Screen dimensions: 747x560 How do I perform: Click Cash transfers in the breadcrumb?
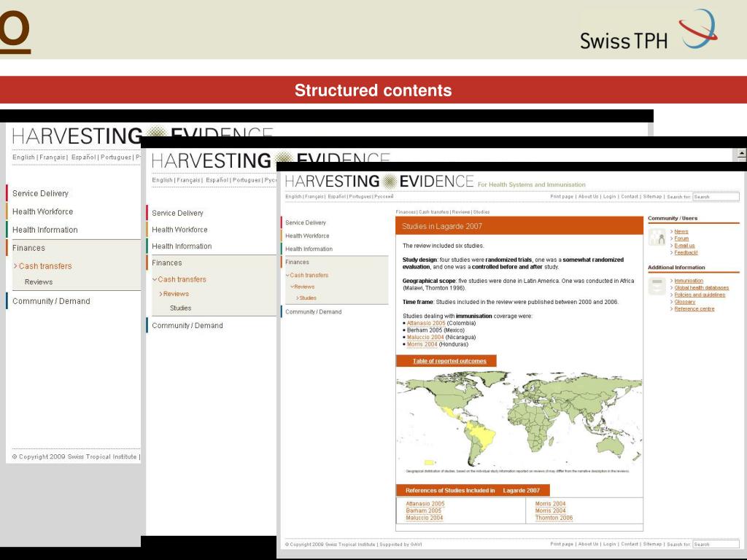click(433, 212)
